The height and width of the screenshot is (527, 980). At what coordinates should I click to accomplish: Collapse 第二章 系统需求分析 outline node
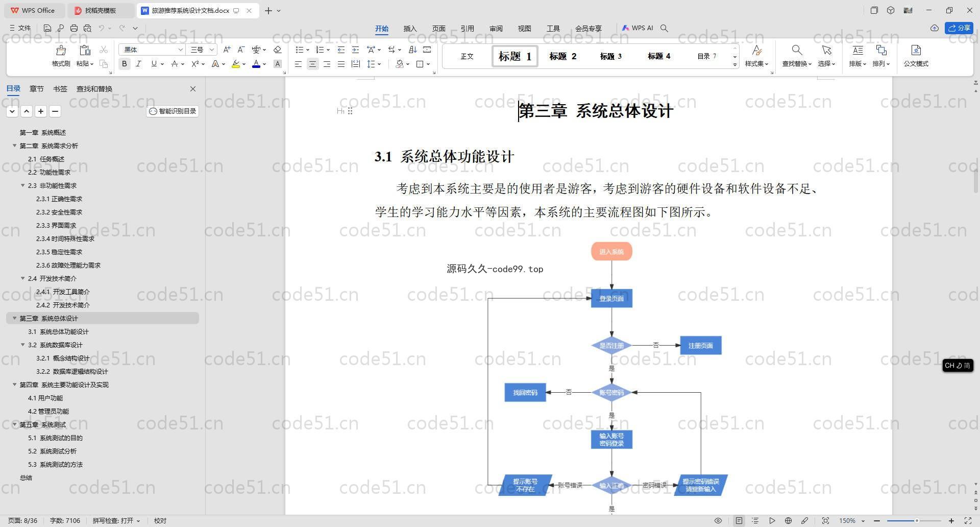[x=14, y=146]
